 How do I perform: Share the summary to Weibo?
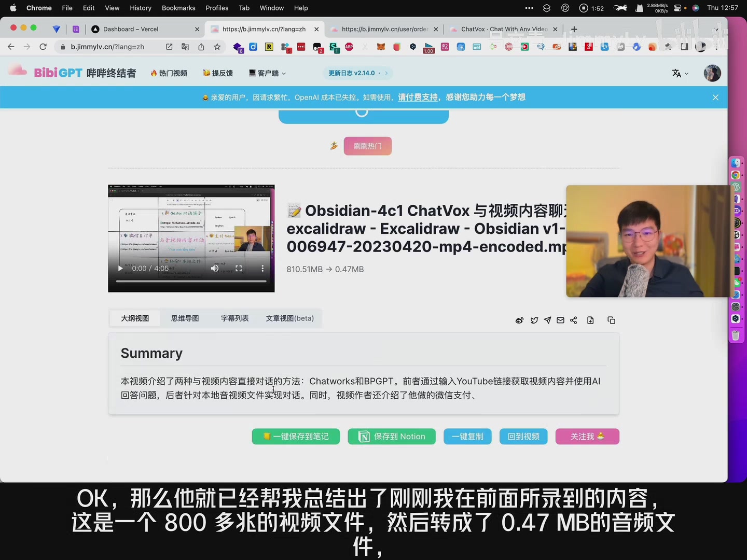click(519, 320)
